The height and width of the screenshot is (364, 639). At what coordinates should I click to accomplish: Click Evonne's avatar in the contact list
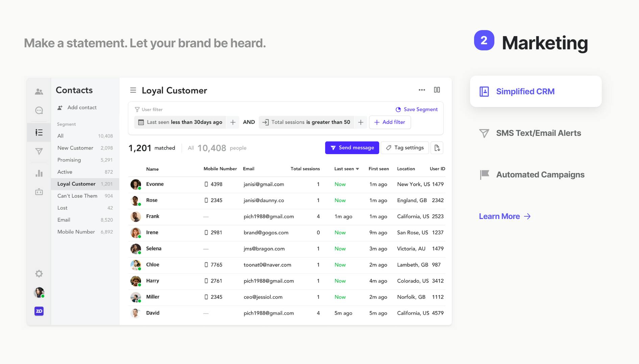pyautogui.click(x=136, y=184)
